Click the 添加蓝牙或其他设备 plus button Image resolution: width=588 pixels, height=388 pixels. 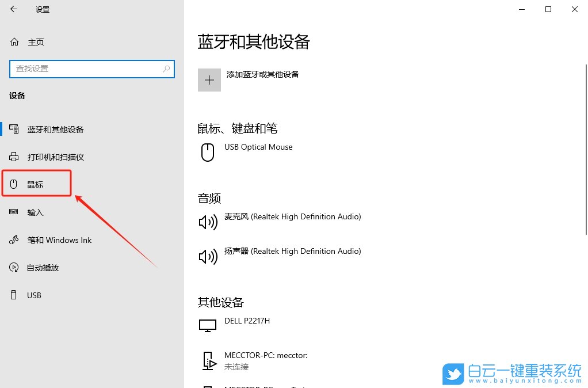pyautogui.click(x=209, y=79)
